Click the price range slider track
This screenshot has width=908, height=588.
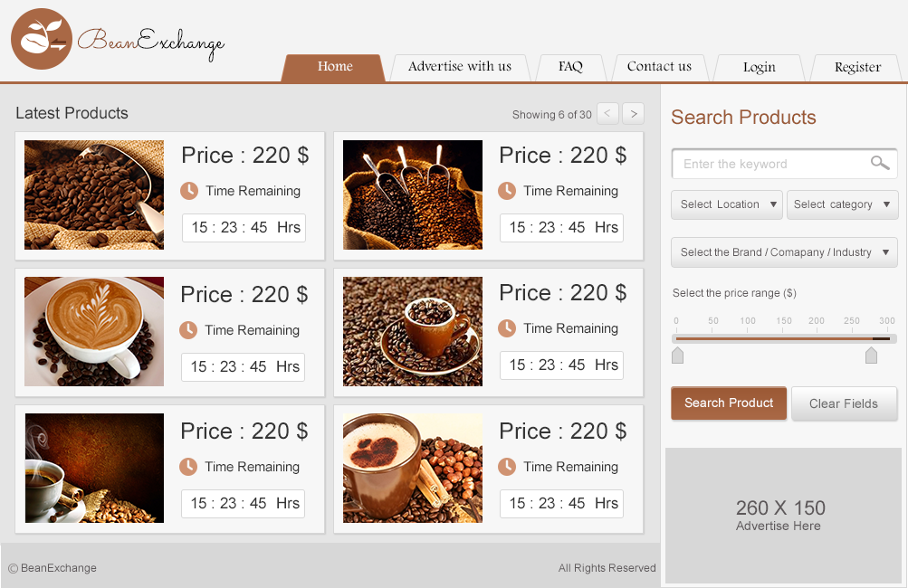[784, 338]
